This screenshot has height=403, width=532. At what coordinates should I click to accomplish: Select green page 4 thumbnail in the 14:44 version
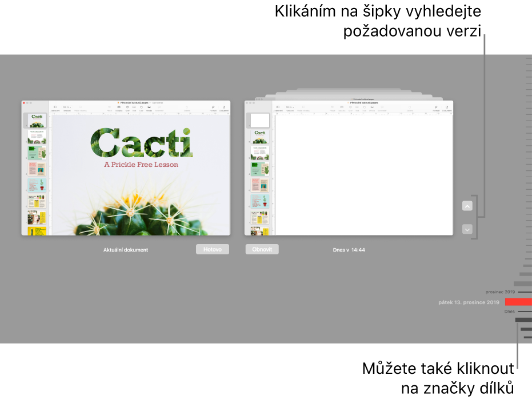tap(260, 169)
